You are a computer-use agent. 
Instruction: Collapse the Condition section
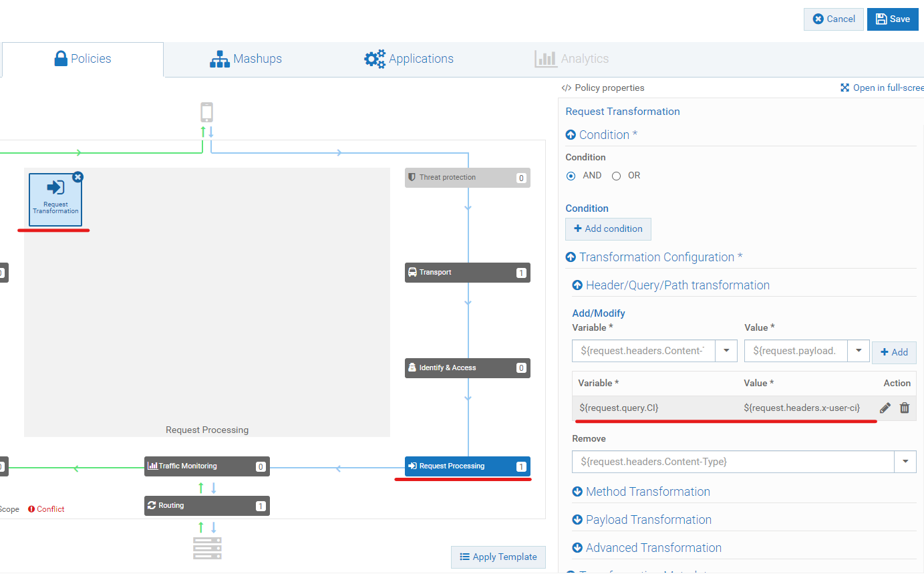coord(571,135)
